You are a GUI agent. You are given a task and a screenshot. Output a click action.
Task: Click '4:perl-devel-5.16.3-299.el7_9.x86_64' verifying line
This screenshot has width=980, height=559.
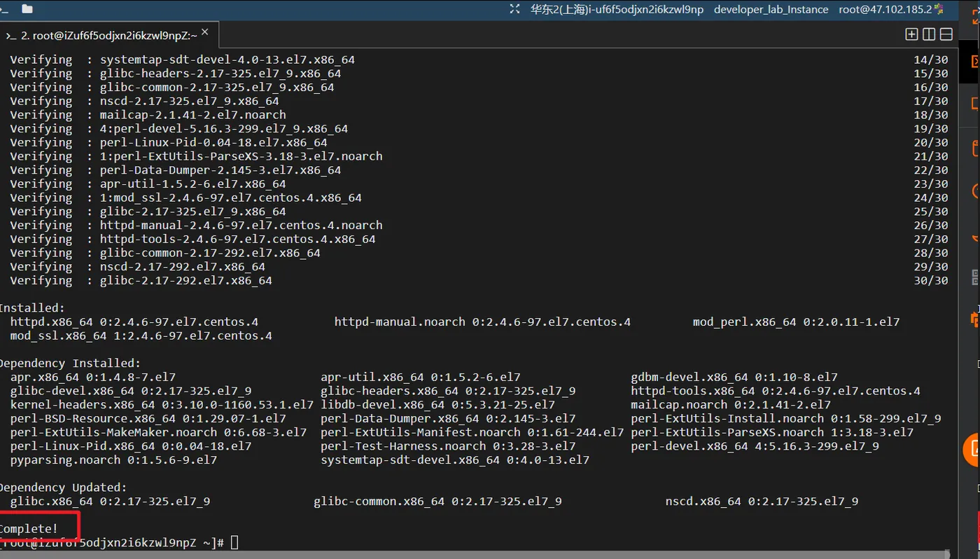(x=224, y=129)
